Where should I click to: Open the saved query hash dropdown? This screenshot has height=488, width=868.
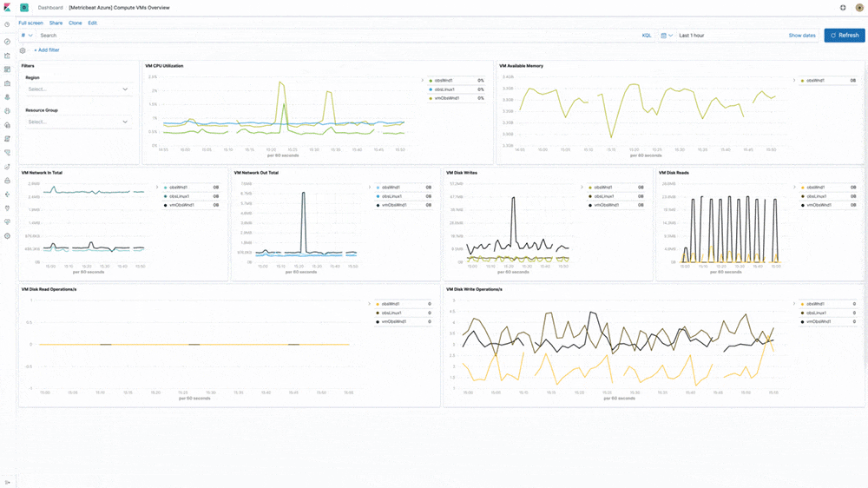(x=27, y=36)
